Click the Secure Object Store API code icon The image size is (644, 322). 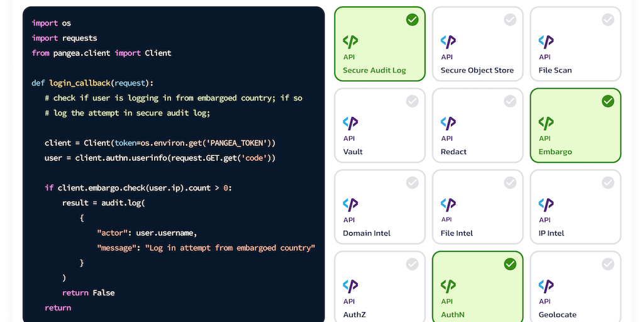tap(448, 42)
